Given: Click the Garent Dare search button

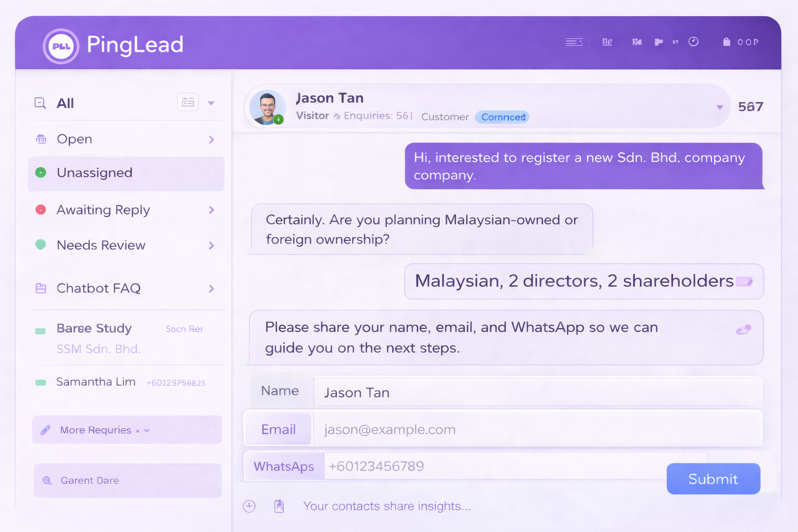Looking at the screenshot, I should pos(127,481).
